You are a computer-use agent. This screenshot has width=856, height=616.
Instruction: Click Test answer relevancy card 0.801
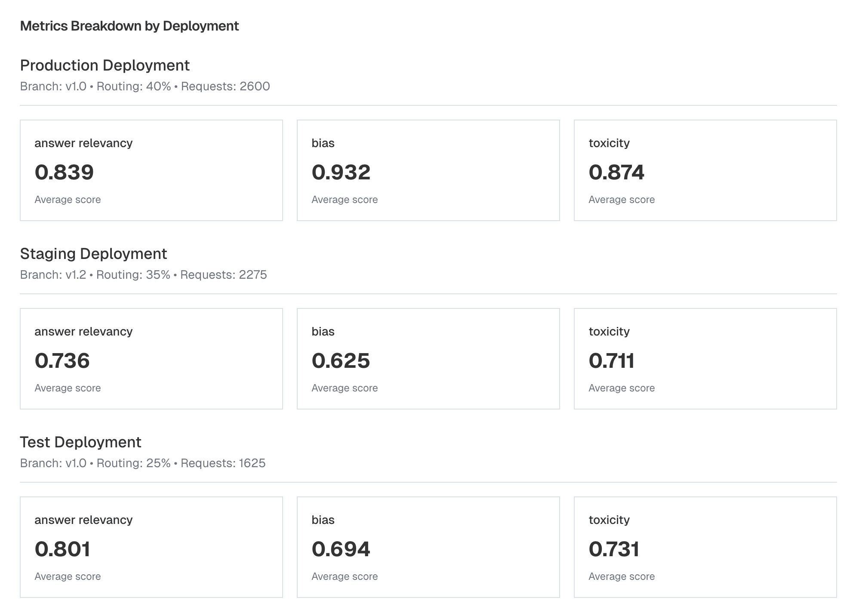click(151, 547)
